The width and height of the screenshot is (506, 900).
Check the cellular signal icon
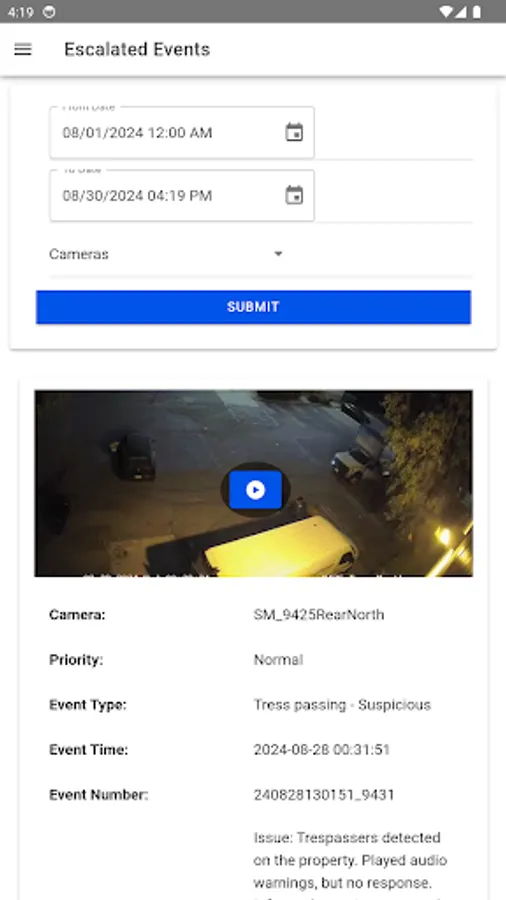click(461, 11)
